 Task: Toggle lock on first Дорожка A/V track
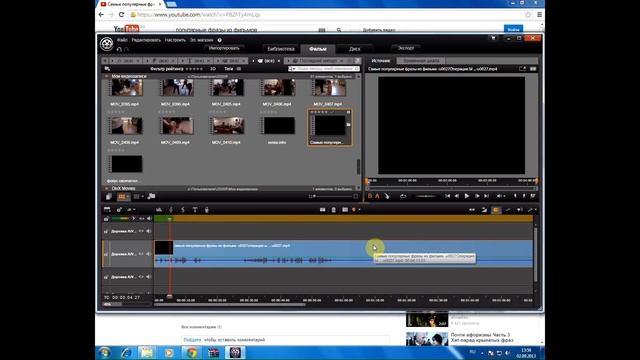point(106,231)
